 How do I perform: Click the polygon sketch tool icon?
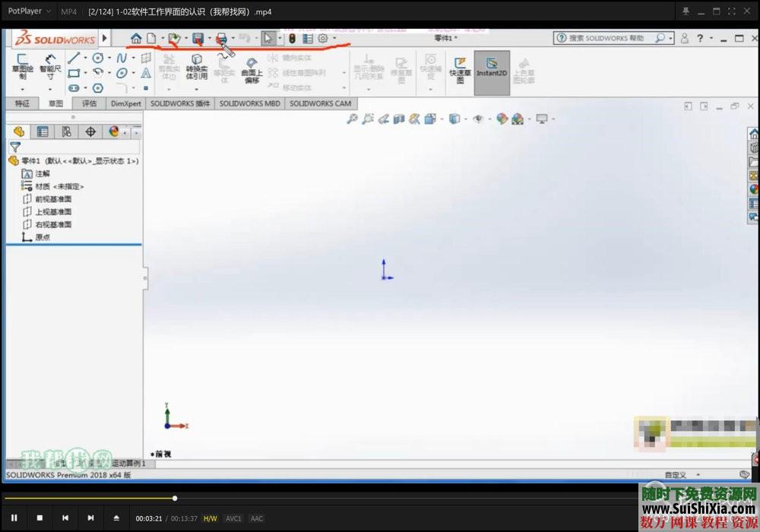(98, 87)
